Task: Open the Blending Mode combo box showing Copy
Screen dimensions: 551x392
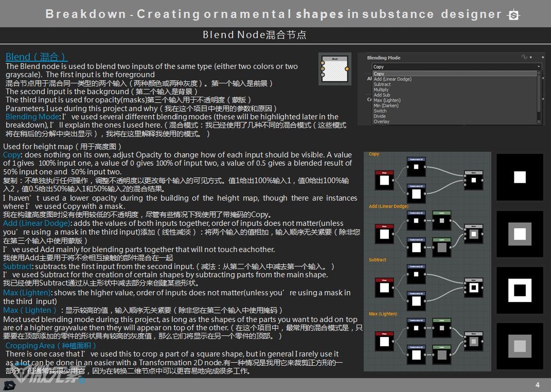Action: [x=456, y=67]
